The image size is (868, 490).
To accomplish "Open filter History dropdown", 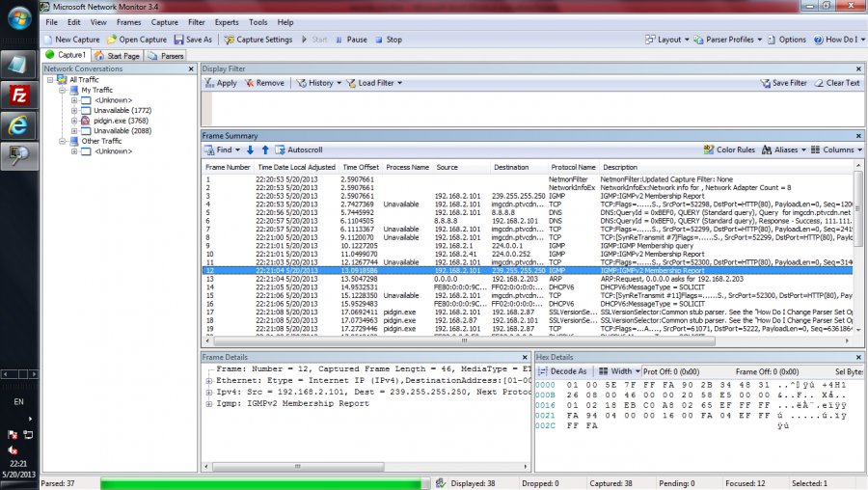I will coord(318,83).
